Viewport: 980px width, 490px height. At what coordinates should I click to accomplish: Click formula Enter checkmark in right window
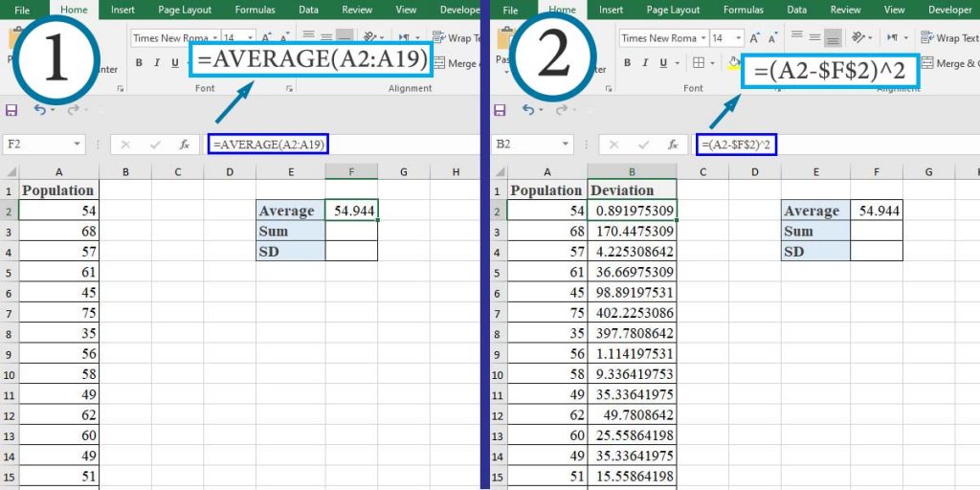coord(644,145)
